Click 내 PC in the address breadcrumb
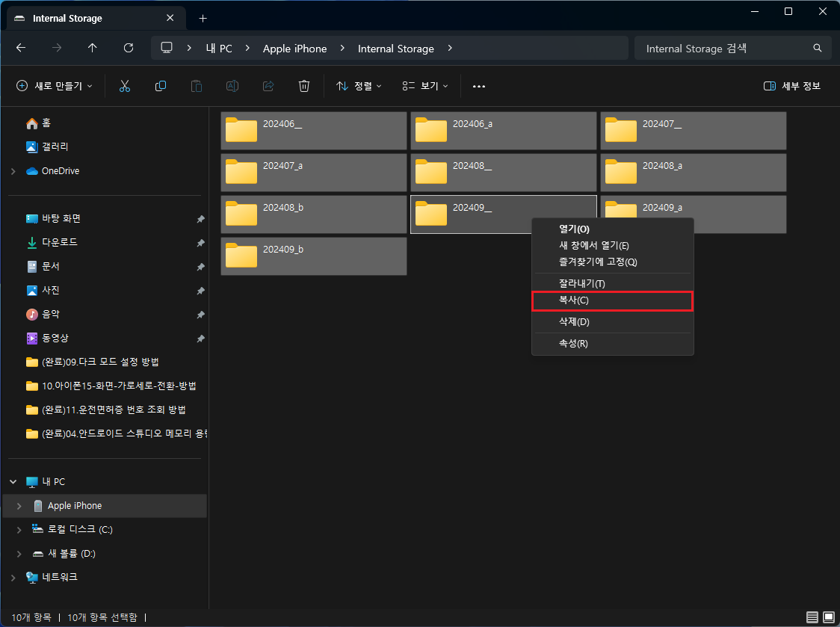Screen dimensions: 840x627 [218, 49]
